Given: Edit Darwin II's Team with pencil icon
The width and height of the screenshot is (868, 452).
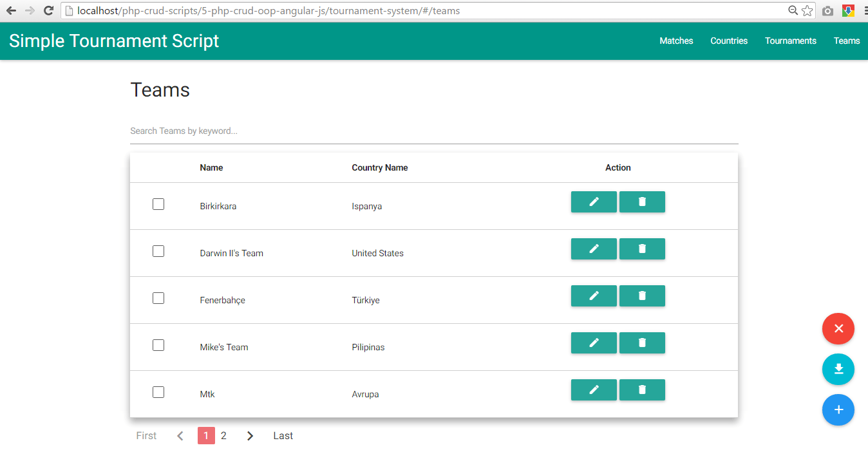Looking at the screenshot, I should pos(594,249).
